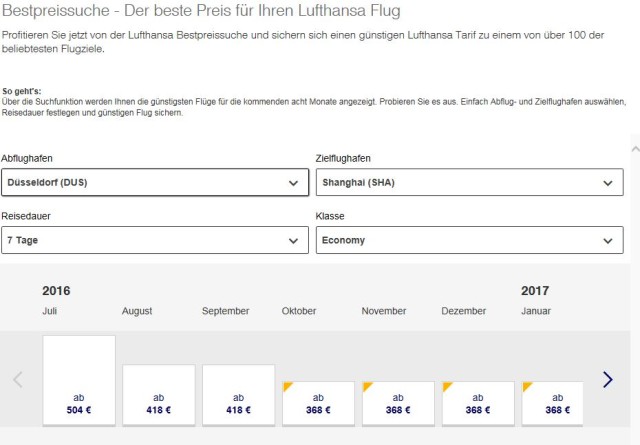640x445 pixels.
Task: Click the yellow best-price marker on Januar
Action: click(526, 386)
